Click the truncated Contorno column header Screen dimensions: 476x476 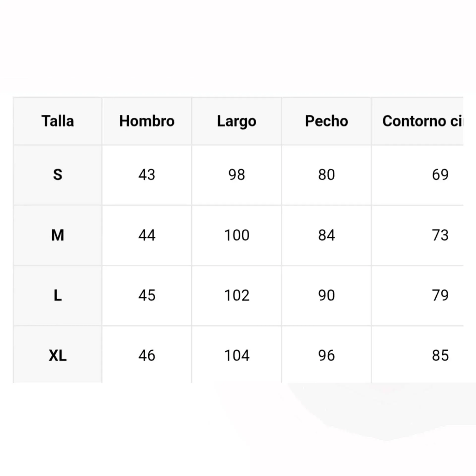[422, 121]
